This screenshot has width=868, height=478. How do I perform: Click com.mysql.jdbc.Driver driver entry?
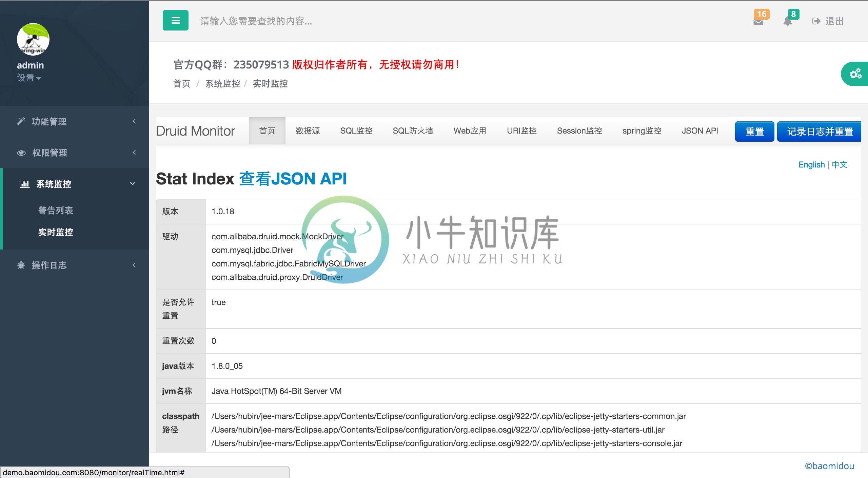pos(252,250)
